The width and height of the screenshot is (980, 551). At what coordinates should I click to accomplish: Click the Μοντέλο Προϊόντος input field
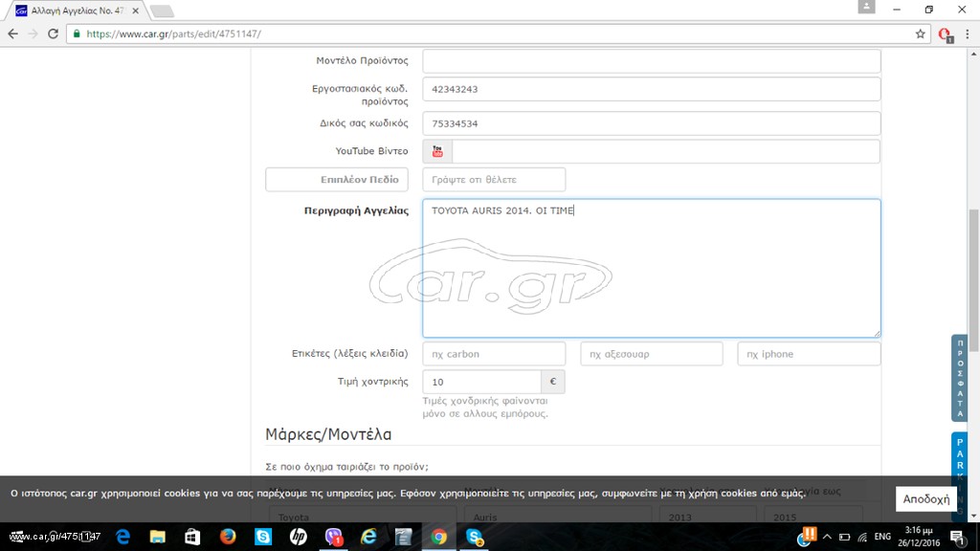pos(651,60)
